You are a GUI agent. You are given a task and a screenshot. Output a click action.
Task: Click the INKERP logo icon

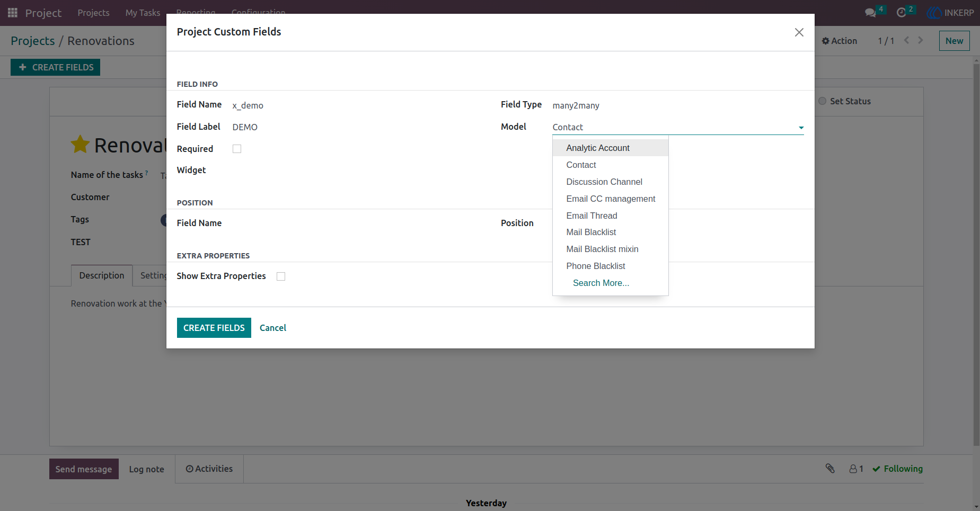point(934,13)
